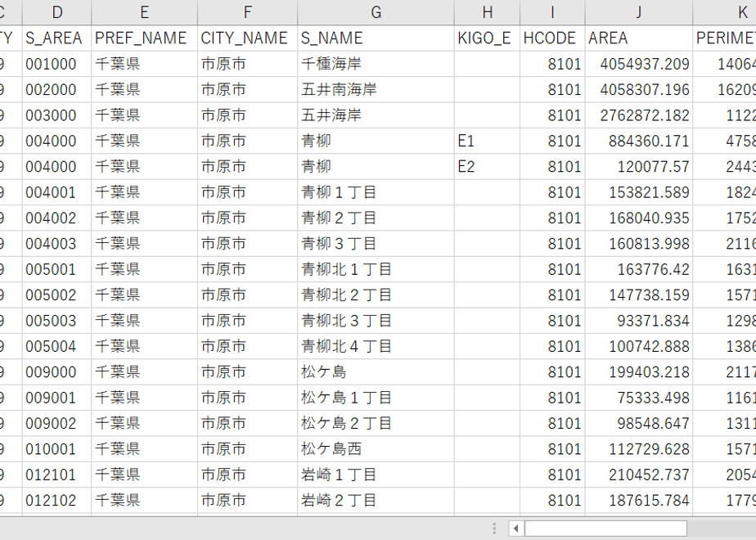Image resolution: width=756 pixels, height=540 pixels.
Task: Click AREA value 4054937.209
Action: [x=639, y=64]
